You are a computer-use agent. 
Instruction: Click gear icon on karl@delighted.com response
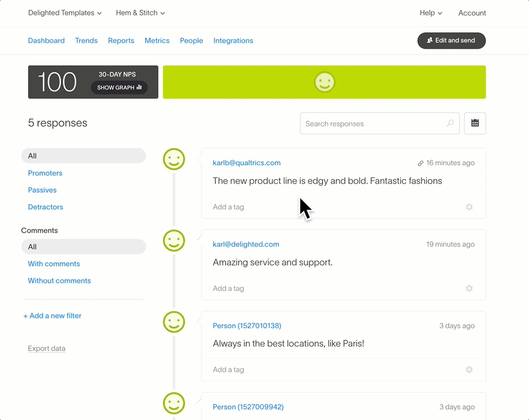point(469,289)
